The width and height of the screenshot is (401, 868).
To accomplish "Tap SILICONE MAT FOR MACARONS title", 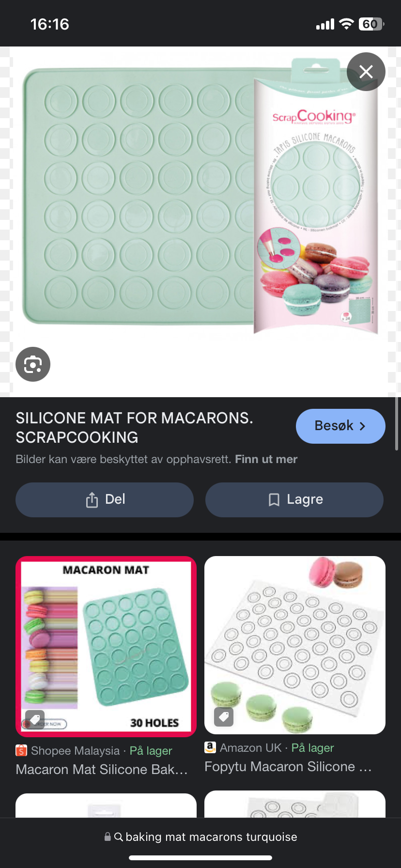I will pos(134,428).
